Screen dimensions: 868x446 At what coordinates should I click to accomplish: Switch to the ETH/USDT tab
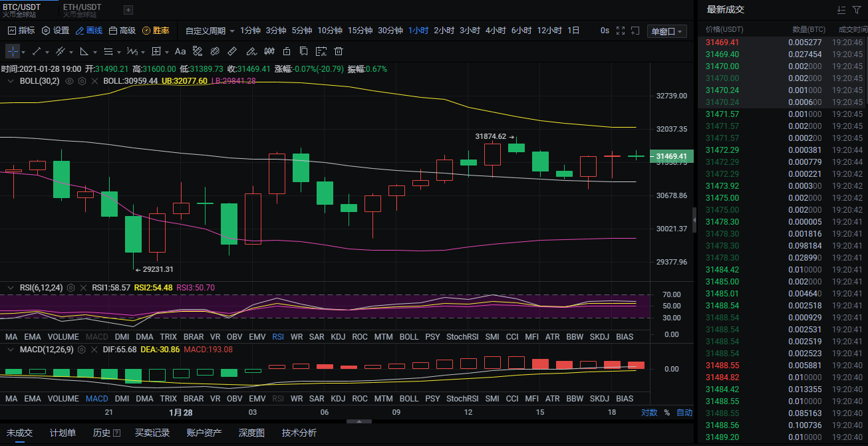pyautogui.click(x=83, y=7)
